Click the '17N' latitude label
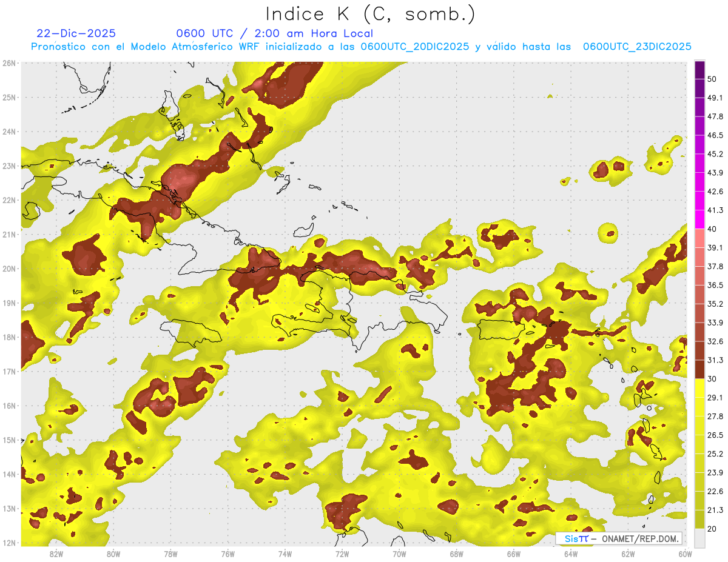728x562 pixels. tap(9, 371)
